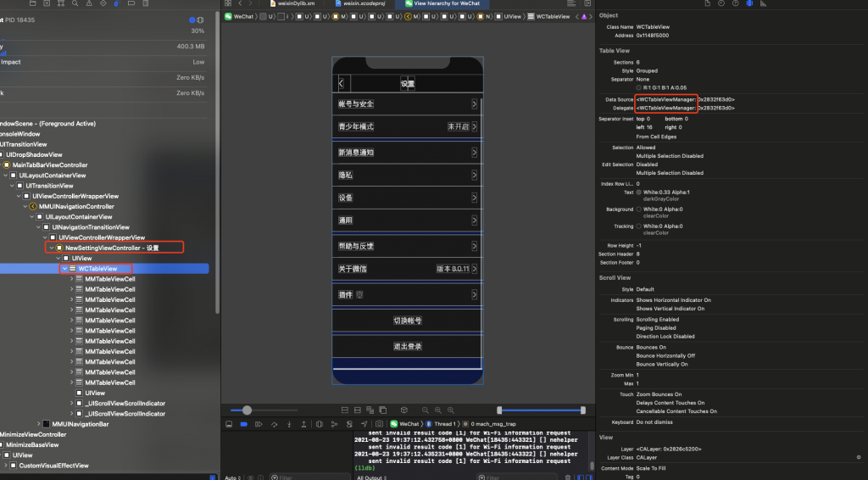868x480 pixels.
Task: Select MainTabBarViewController in hierarchy
Action: coord(49,165)
